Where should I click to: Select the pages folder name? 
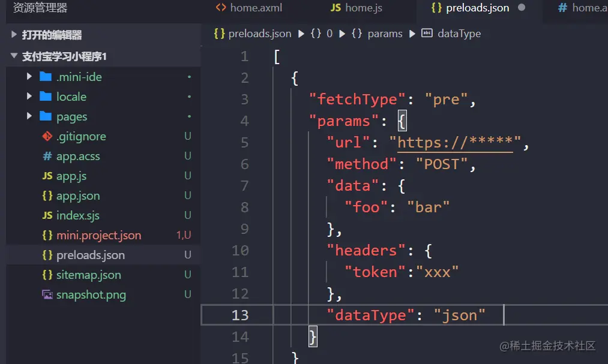pyautogui.click(x=72, y=116)
